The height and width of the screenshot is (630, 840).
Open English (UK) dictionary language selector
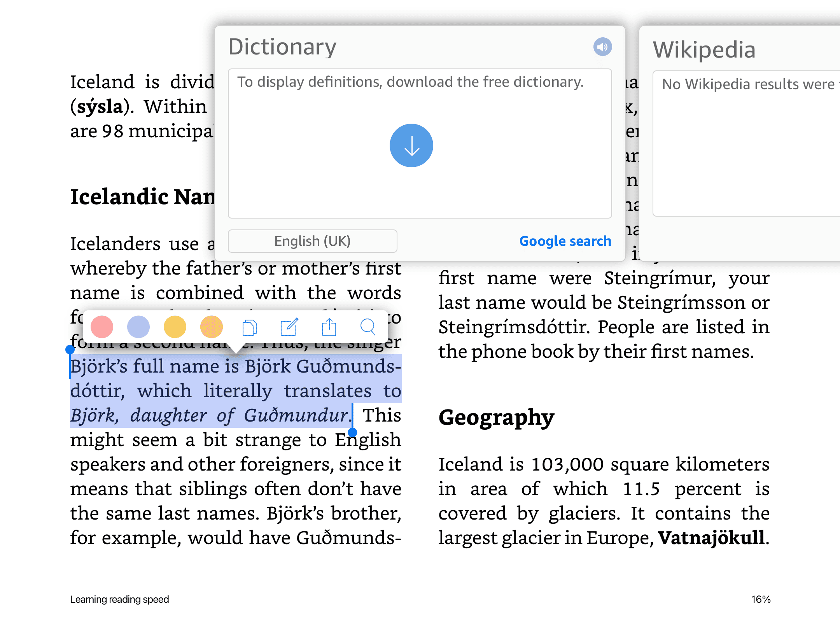[x=312, y=241]
